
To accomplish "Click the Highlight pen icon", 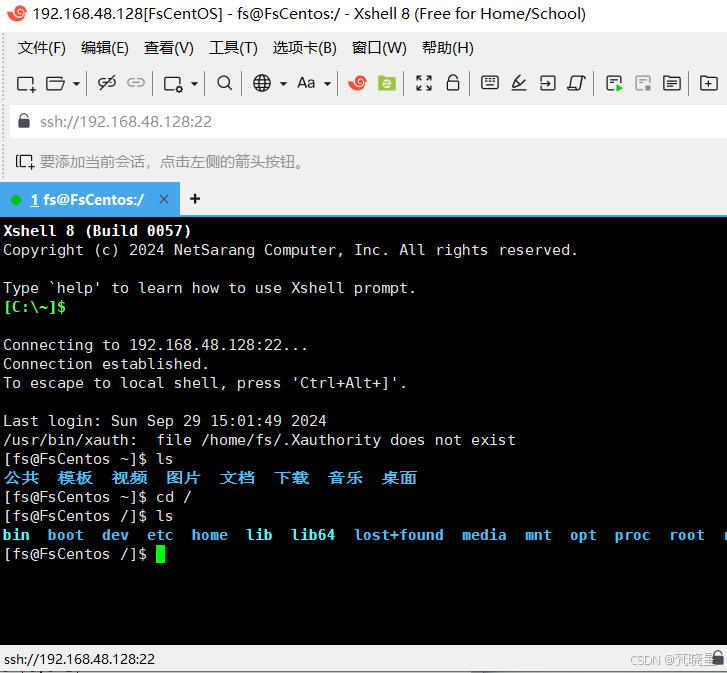I will point(519,83).
